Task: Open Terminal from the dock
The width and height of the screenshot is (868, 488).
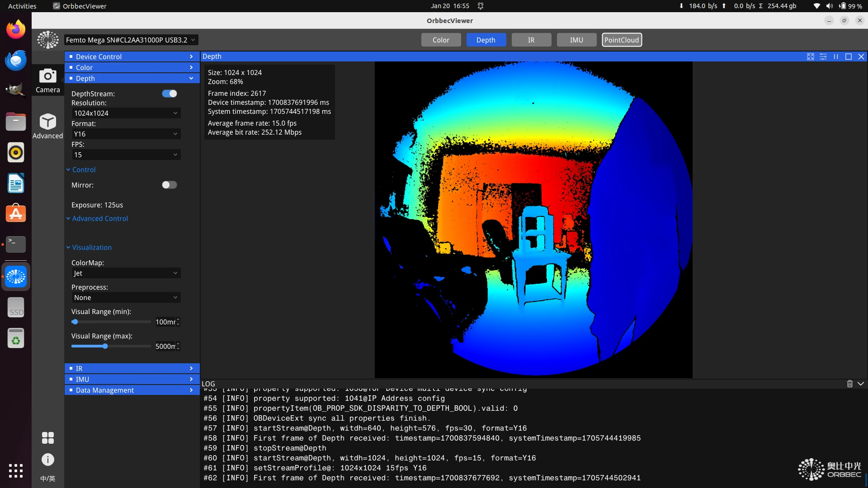Action: click(16, 244)
